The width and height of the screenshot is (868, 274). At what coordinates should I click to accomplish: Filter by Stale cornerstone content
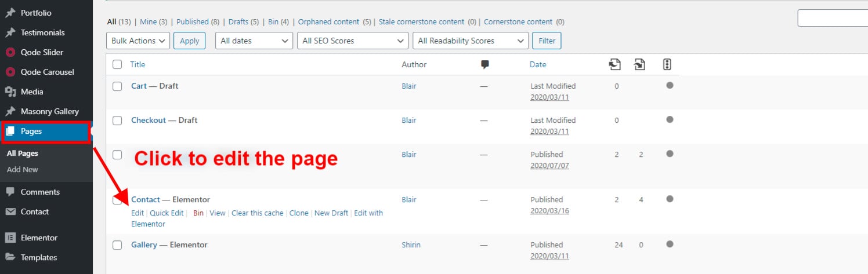[422, 22]
